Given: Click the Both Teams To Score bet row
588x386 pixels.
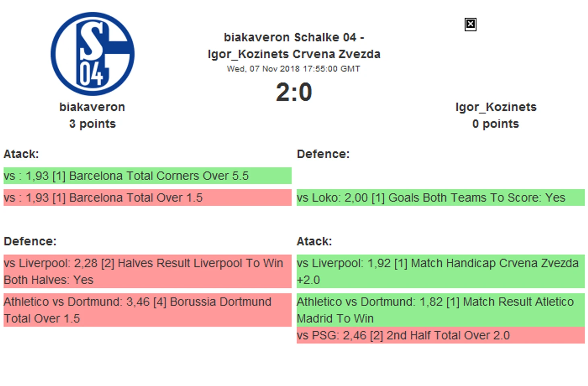Looking at the screenshot, I should [x=440, y=198].
